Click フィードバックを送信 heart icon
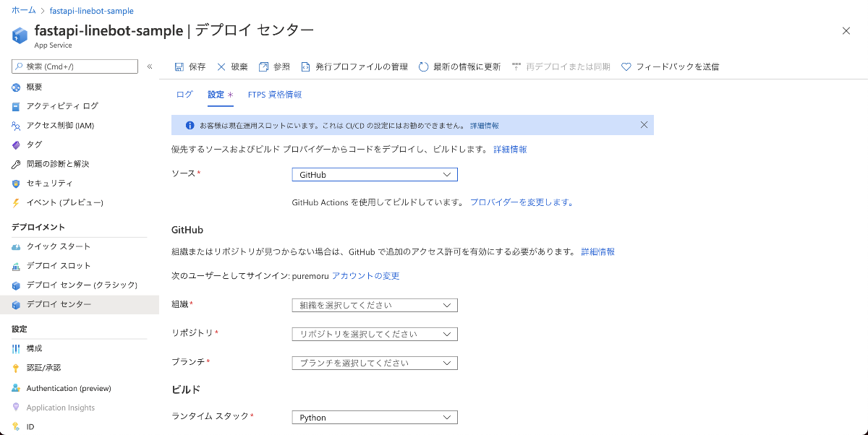The width and height of the screenshot is (868, 435). coord(626,66)
